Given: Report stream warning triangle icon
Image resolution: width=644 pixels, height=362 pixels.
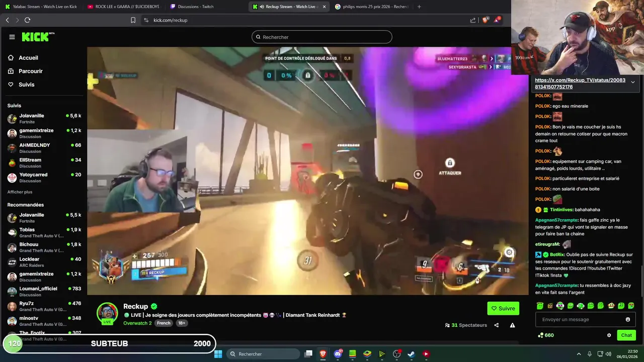Looking at the screenshot, I should tap(512, 325).
